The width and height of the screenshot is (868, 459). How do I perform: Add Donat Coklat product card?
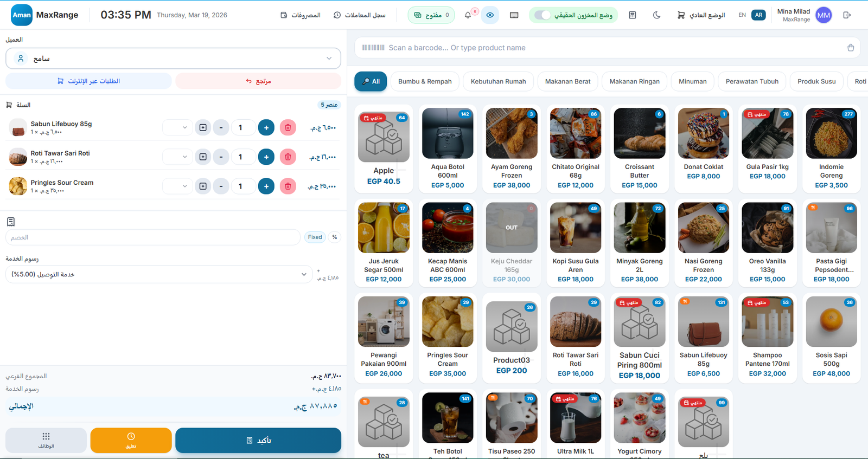click(704, 149)
